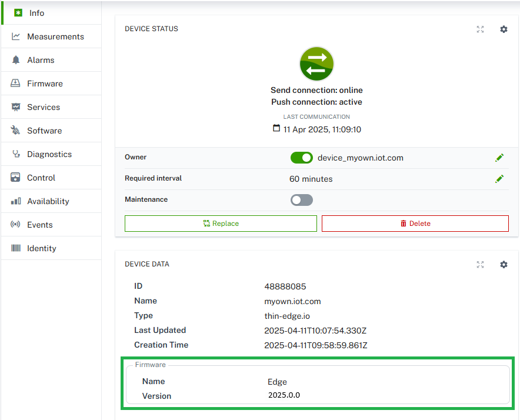The width and height of the screenshot is (520, 420).
Task: Open Device Data widget settings gear
Action: coord(504,265)
